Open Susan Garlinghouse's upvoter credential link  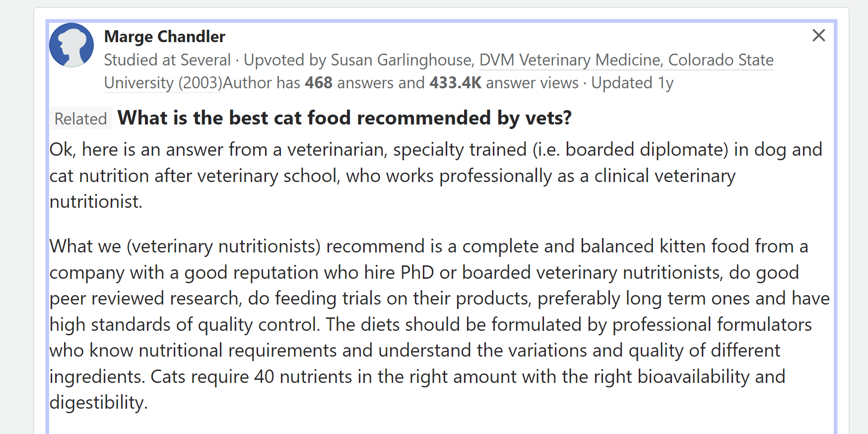551,60
